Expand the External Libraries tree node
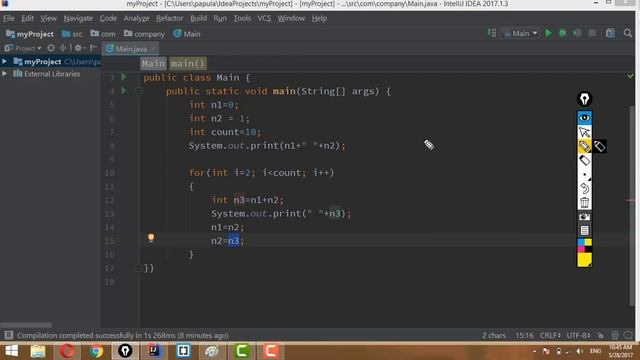This screenshot has width=640, height=360. pyautogui.click(x=4, y=74)
